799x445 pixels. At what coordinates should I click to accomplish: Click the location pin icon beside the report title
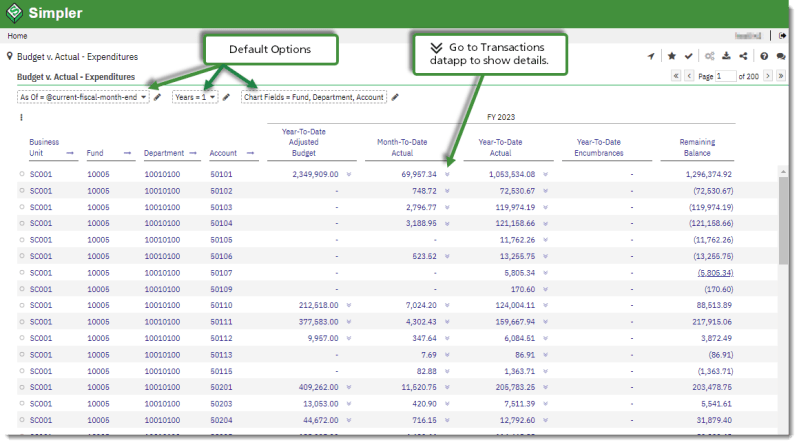(x=9, y=56)
